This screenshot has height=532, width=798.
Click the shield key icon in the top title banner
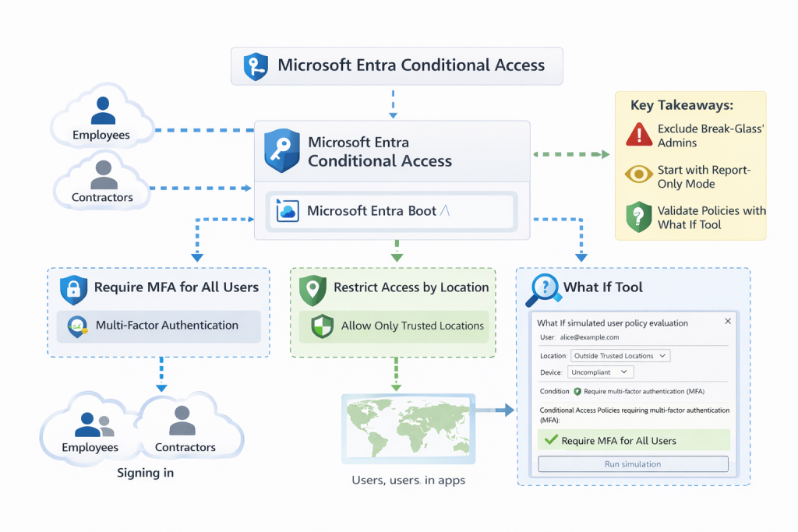pos(256,66)
